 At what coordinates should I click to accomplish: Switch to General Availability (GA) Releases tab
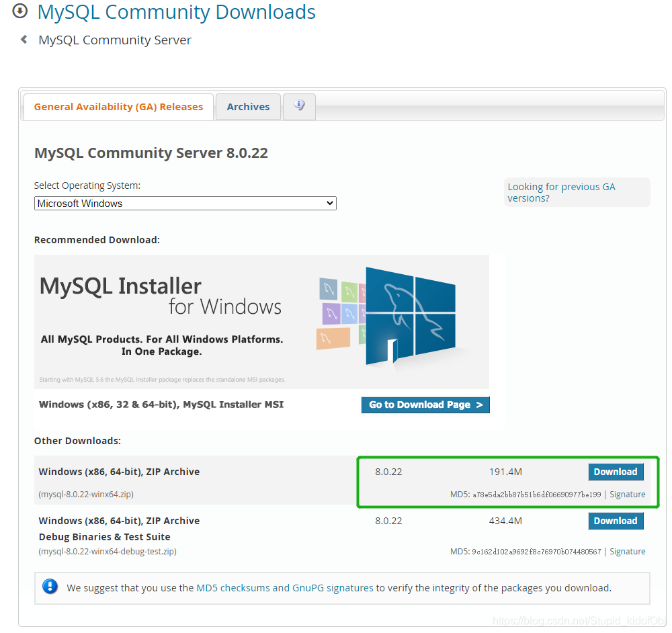tap(118, 107)
